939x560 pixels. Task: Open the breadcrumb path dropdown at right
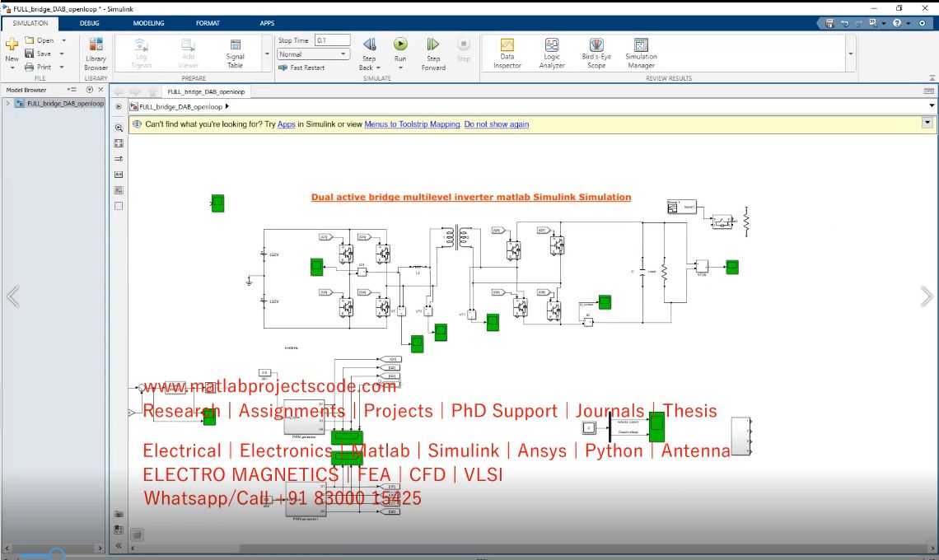[932, 106]
